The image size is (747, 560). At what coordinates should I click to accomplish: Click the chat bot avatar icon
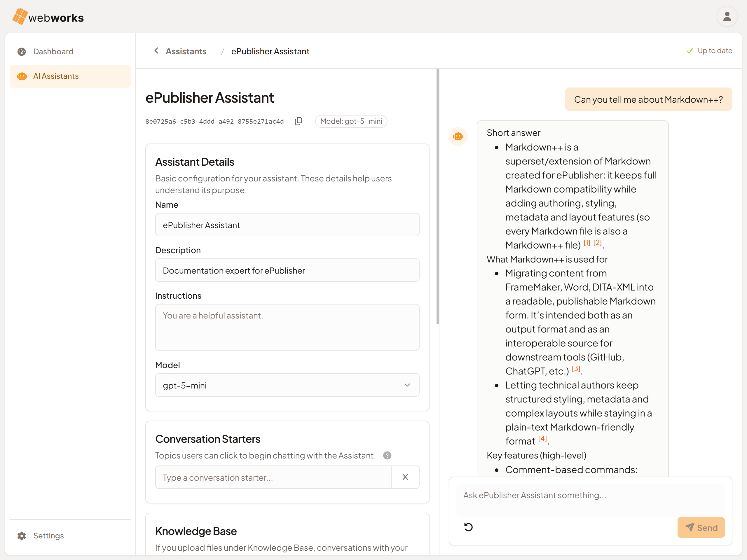(458, 136)
